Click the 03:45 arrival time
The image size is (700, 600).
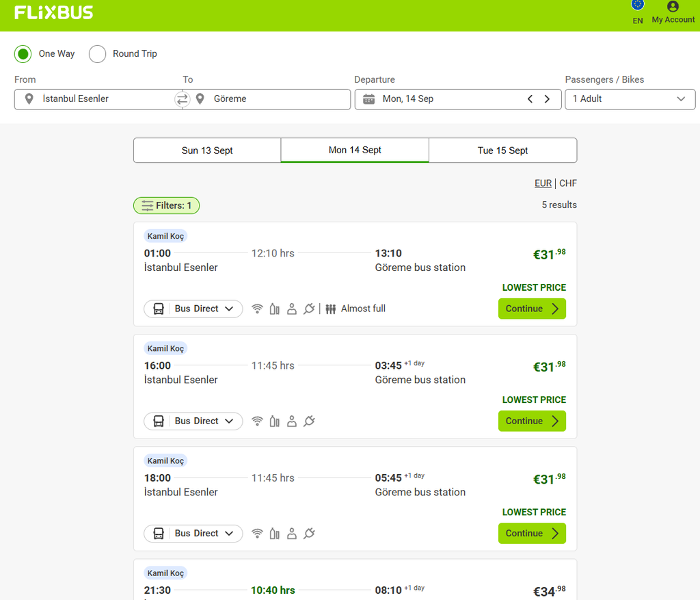coord(388,365)
